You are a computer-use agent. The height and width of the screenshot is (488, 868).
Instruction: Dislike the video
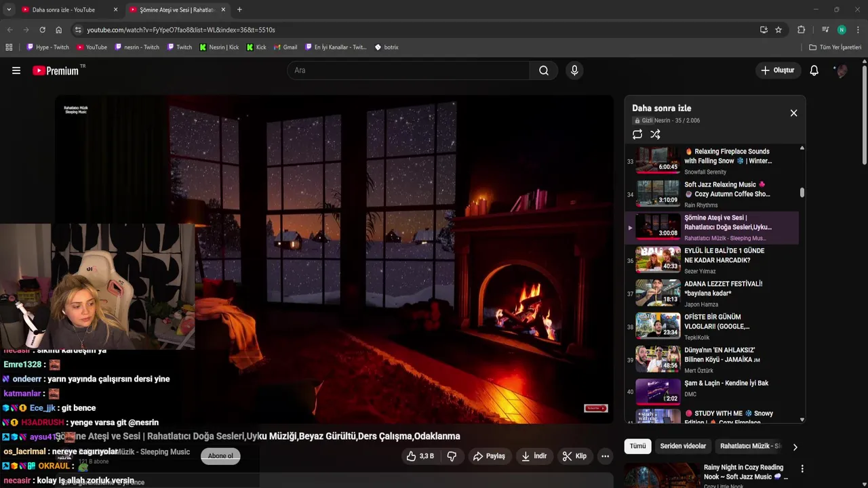coord(452,456)
